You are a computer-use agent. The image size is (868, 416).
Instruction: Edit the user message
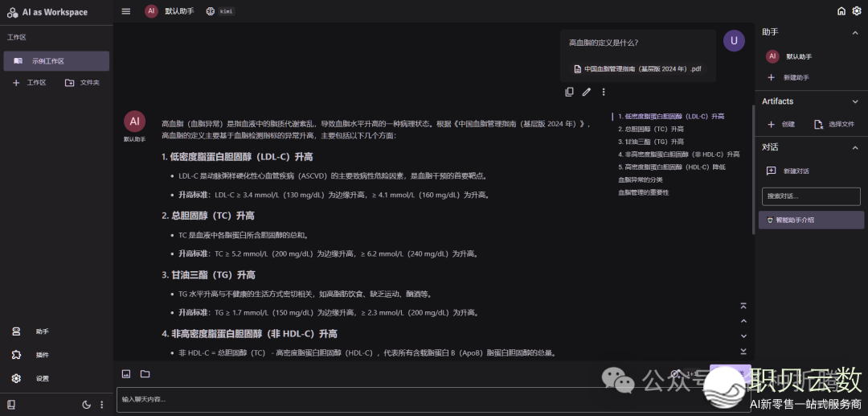(586, 92)
